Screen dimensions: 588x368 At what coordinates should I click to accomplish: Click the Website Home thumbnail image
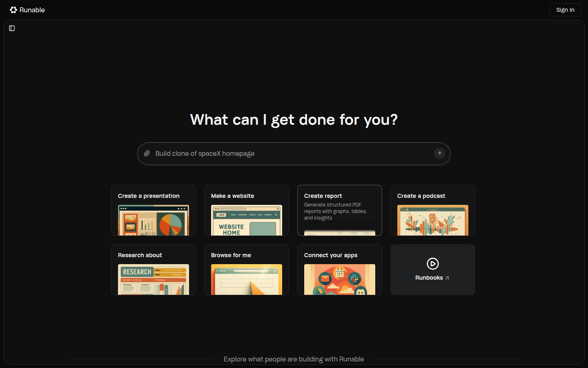[x=247, y=220]
